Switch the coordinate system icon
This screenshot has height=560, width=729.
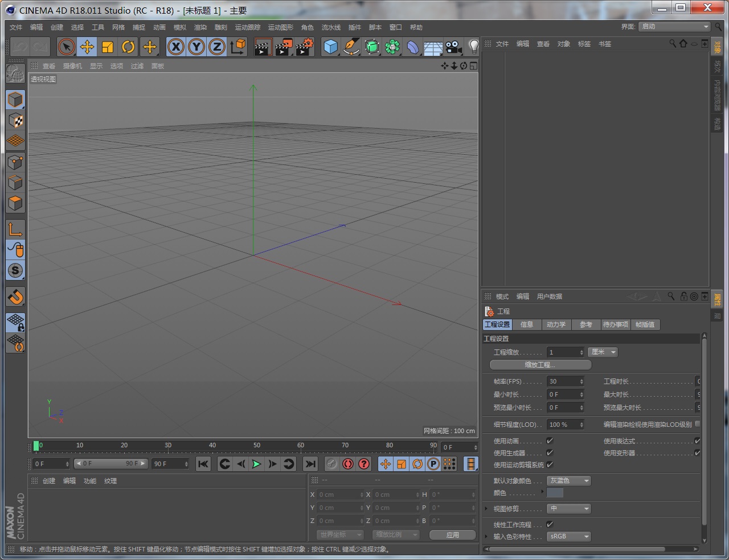click(x=237, y=47)
